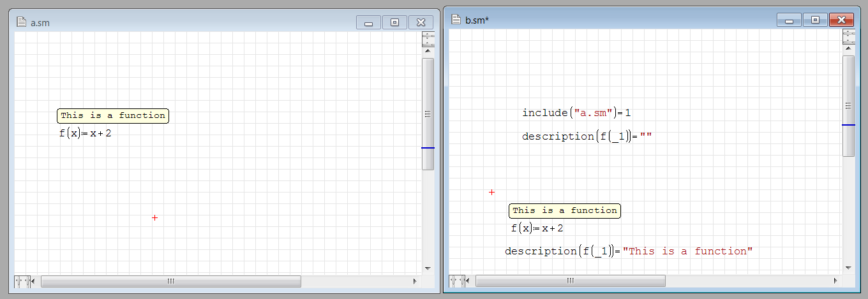This screenshot has height=299, width=868.
Task: Click the split handle left of a.sm horizontal scrollbar
Action: [x=22, y=281]
